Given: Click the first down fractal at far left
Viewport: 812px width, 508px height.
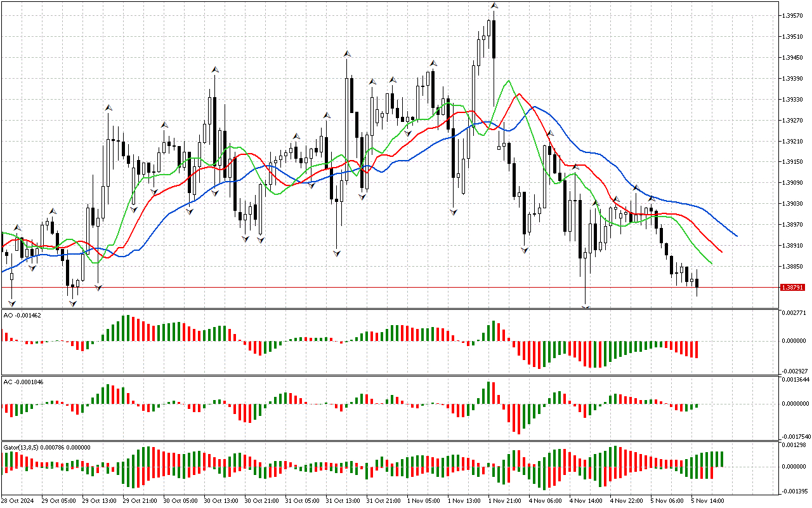Looking at the screenshot, I should pos(11,304).
